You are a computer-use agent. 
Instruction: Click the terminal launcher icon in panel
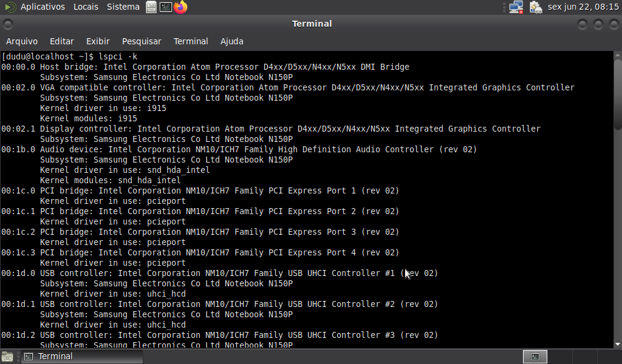point(166,7)
